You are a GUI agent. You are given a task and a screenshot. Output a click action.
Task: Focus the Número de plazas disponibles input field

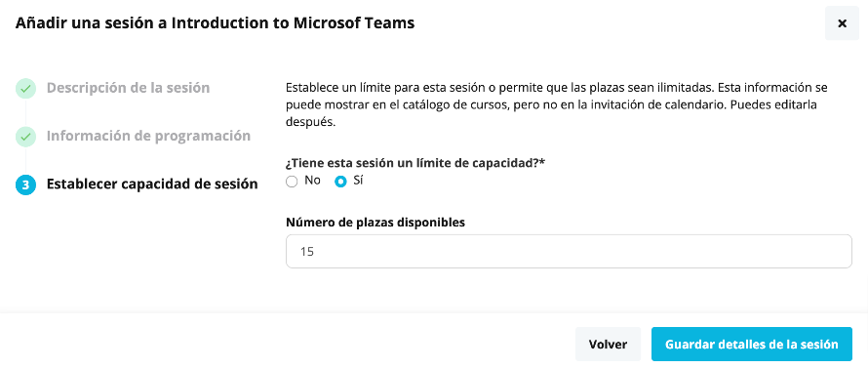point(569,252)
